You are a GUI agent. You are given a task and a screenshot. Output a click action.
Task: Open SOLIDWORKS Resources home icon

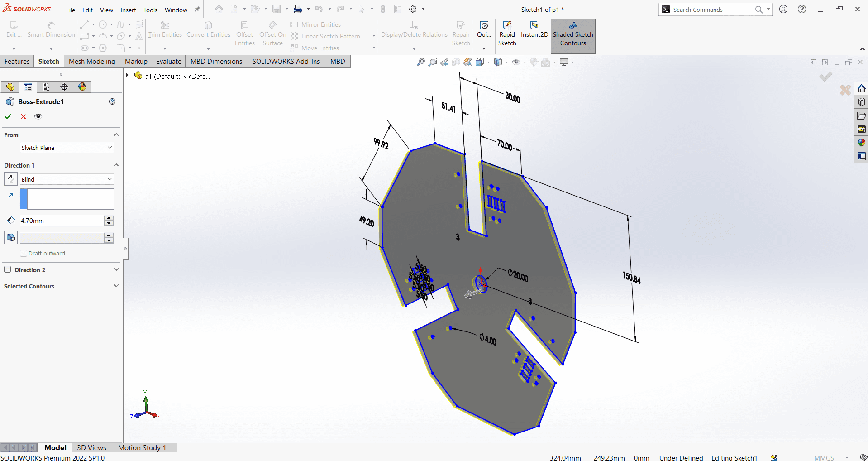(862, 88)
